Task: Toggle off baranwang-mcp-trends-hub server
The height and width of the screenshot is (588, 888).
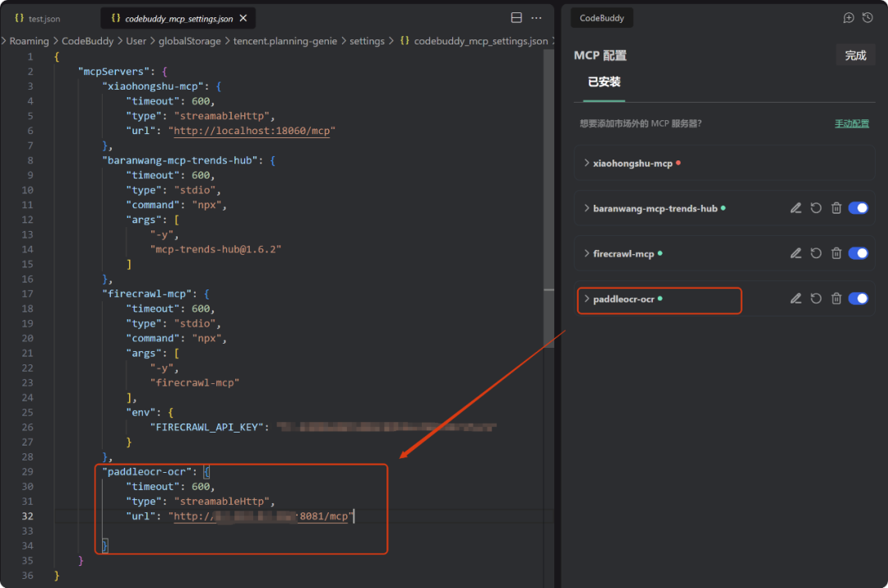Action: tap(858, 208)
